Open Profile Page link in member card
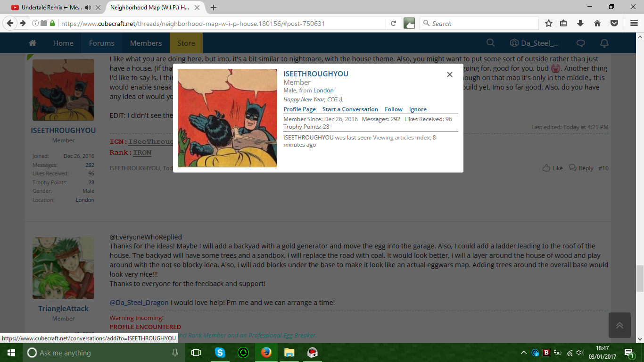Screen dimensions: 644x362 (x=299, y=109)
